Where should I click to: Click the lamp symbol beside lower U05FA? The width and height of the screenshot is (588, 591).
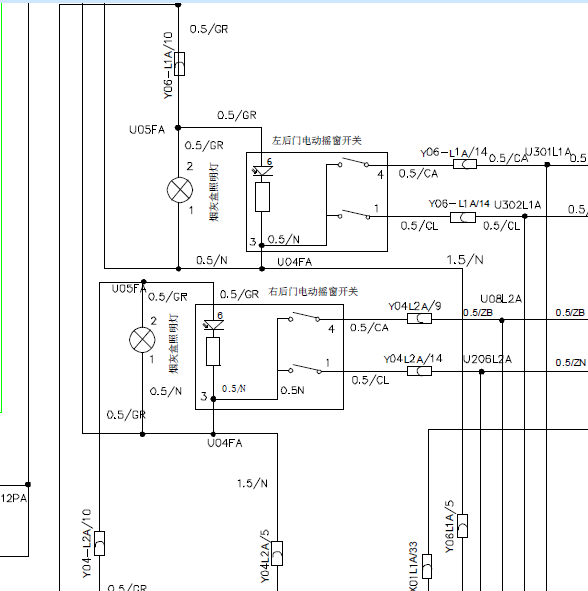click(142, 340)
